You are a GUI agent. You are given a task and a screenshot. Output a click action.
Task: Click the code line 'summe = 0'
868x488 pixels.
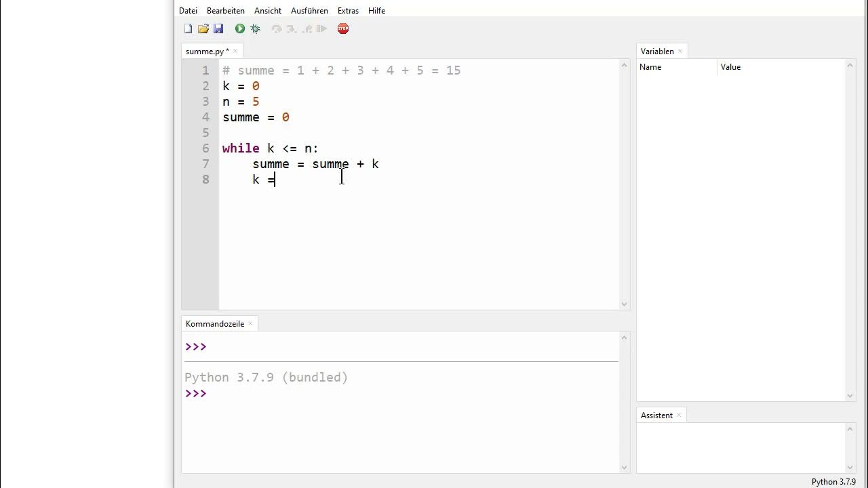coord(256,117)
